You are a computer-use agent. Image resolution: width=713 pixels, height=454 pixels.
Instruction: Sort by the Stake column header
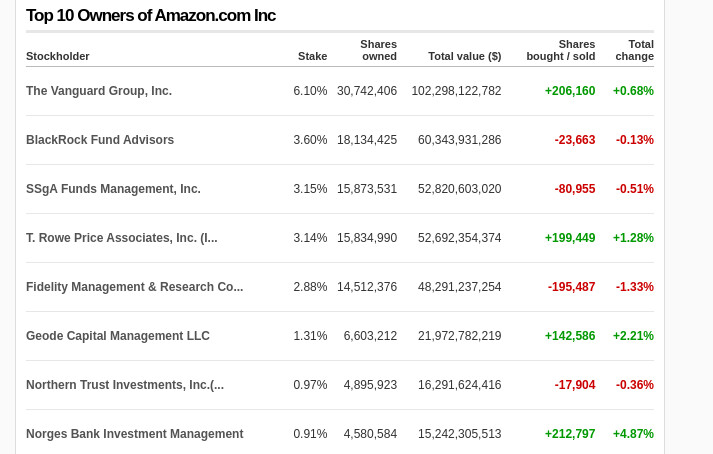click(312, 56)
